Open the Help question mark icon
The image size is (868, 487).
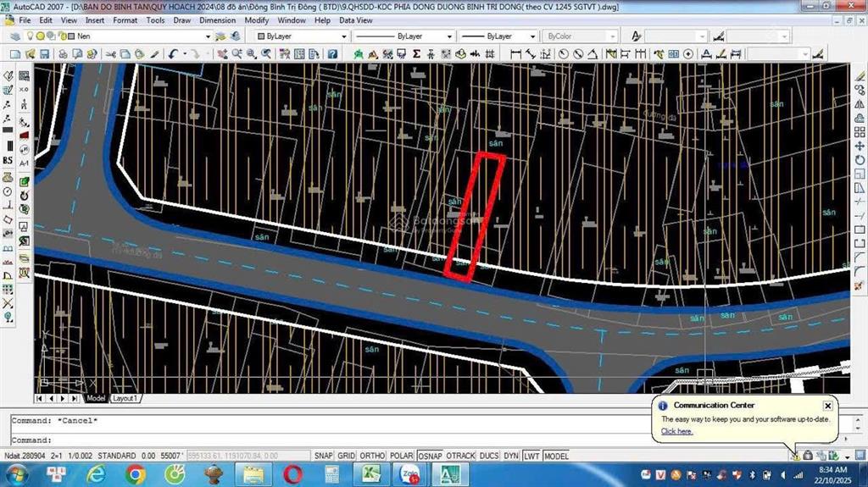333,53
